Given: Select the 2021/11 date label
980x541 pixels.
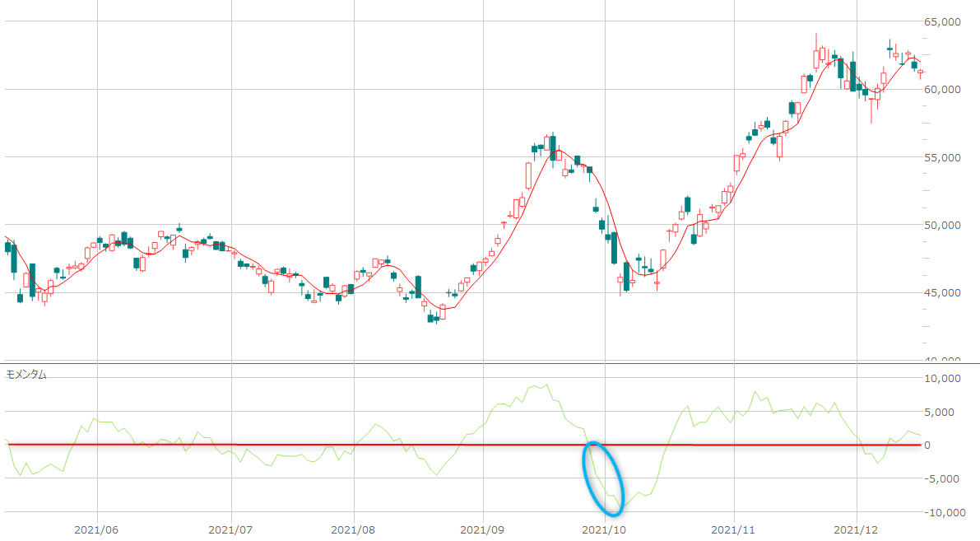Looking at the screenshot, I should tap(732, 529).
